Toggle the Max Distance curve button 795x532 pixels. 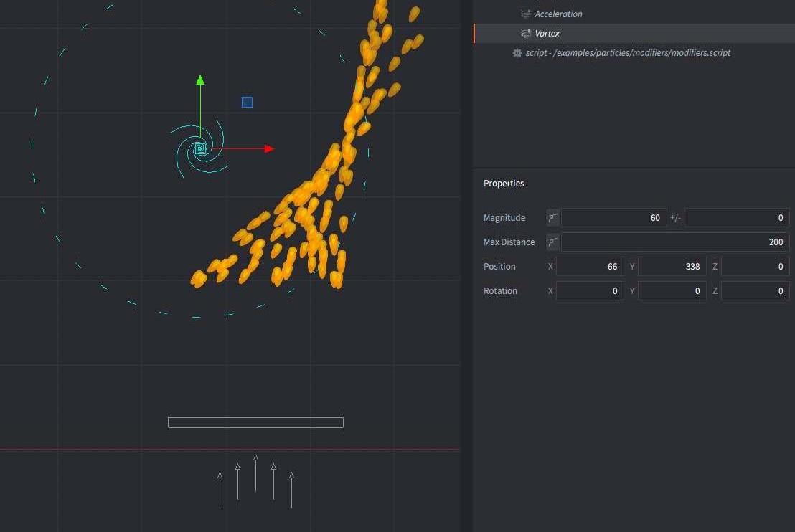552,242
